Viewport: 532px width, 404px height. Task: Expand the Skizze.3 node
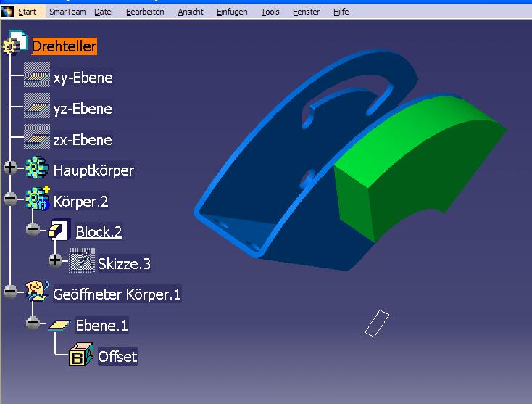(55, 260)
